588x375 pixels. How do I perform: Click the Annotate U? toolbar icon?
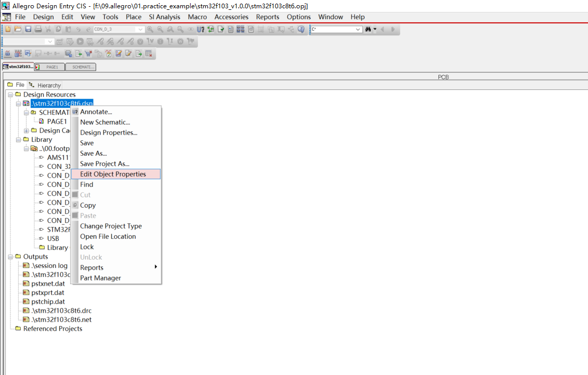pyautogui.click(x=201, y=30)
